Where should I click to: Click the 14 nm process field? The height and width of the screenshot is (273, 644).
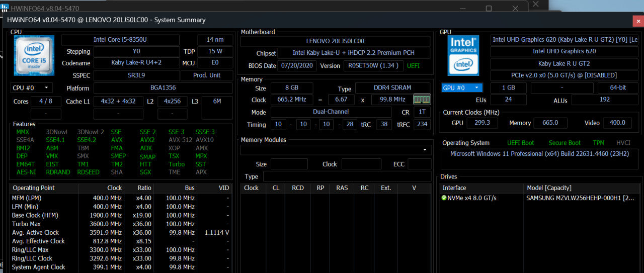(215, 40)
